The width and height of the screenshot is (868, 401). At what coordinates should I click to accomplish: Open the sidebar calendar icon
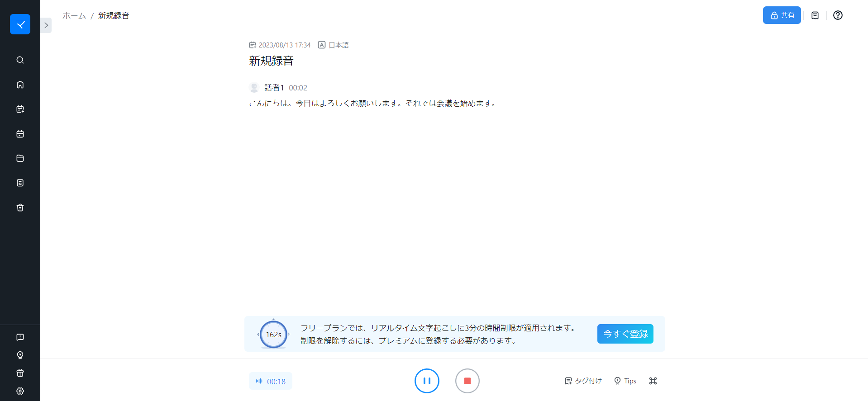(20, 134)
